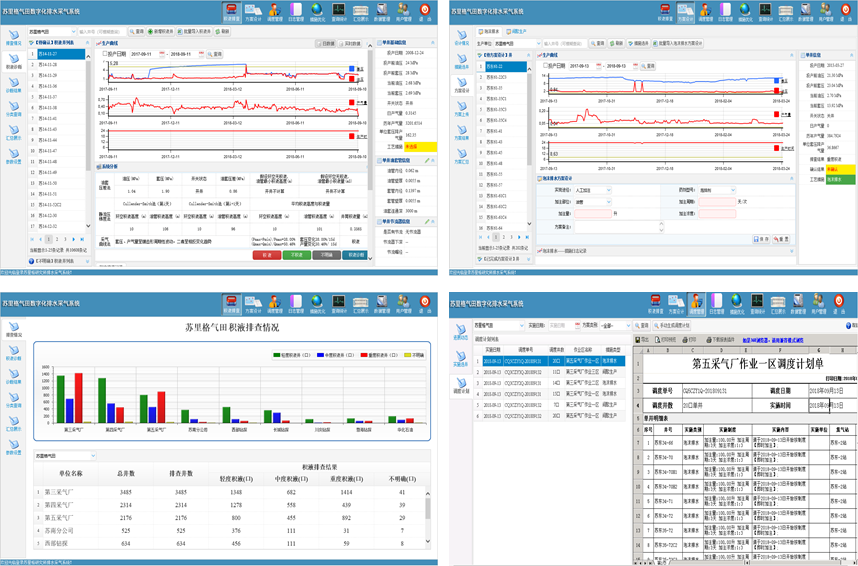
Task: Open 参数设置 sidebar item in the 积液诊断 window
Action: 14,156
